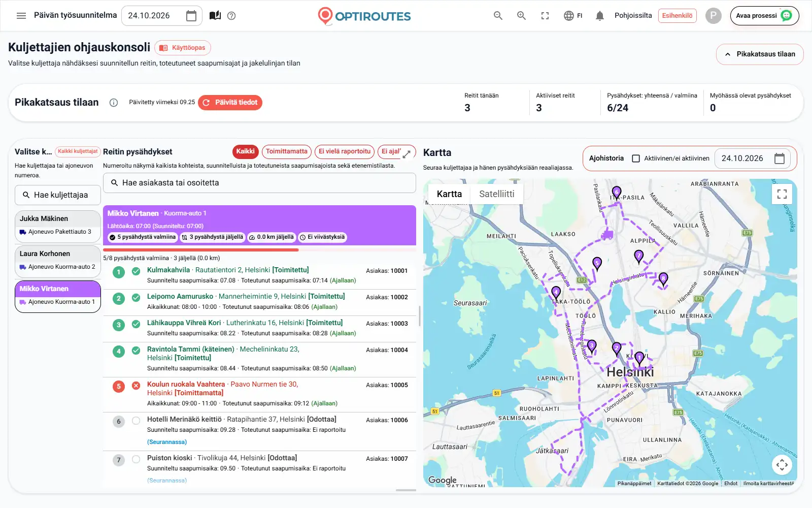
Task: Toggle status circle for Hotelli Merinäkö keittiö
Action: tap(136, 421)
